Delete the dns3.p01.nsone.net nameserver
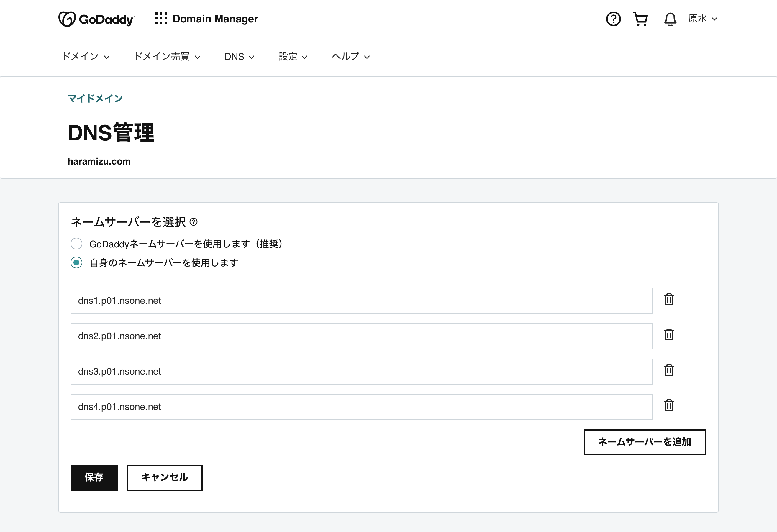The image size is (777, 532). click(669, 370)
